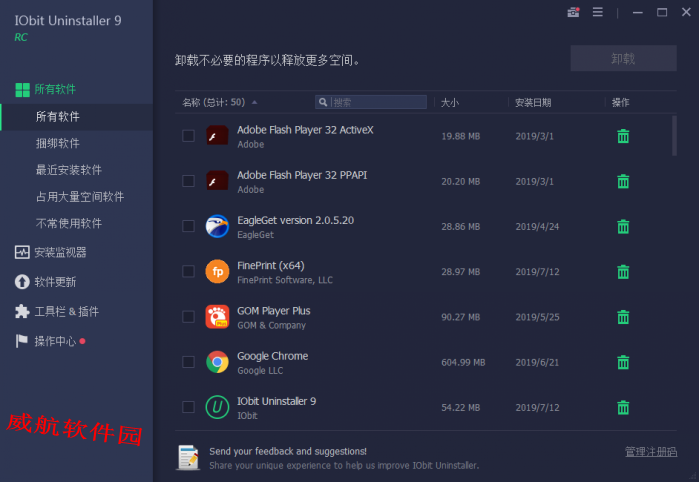
Task: Check the Adobe Flash Player 32 PPAPI checkbox
Action: coord(188,181)
